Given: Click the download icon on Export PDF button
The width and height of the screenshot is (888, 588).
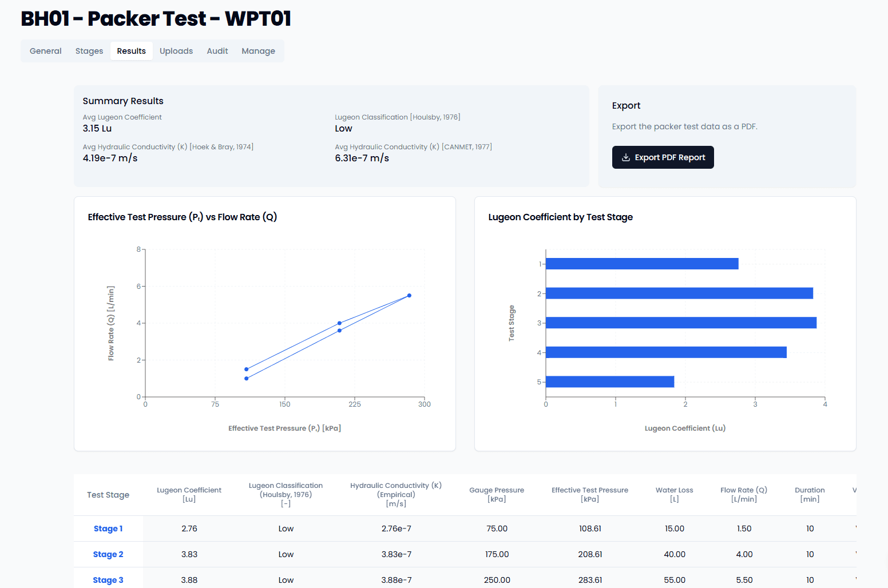Looking at the screenshot, I should (625, 157).
